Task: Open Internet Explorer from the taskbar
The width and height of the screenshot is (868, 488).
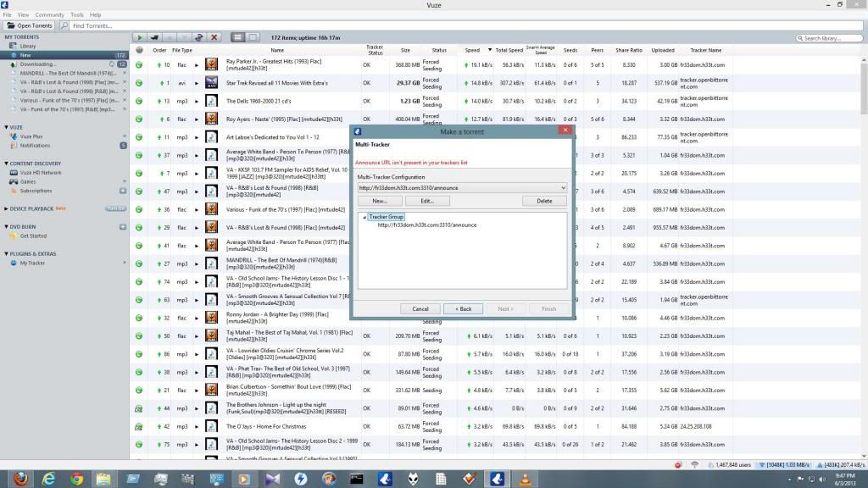Action: 48,480
